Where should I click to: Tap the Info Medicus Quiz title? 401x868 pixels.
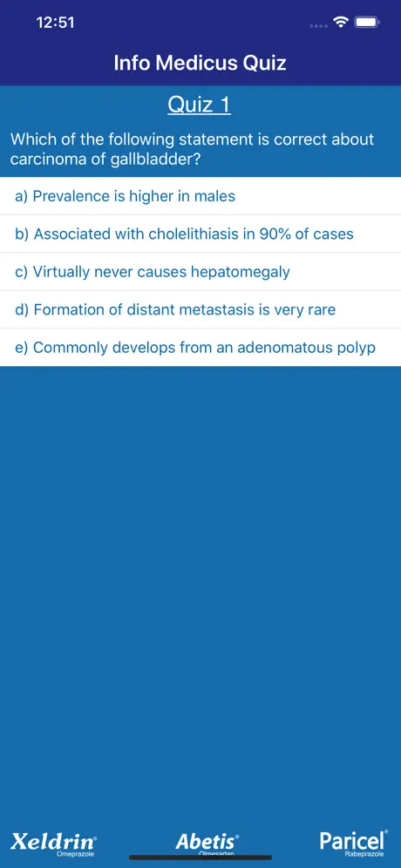(200, 63)
